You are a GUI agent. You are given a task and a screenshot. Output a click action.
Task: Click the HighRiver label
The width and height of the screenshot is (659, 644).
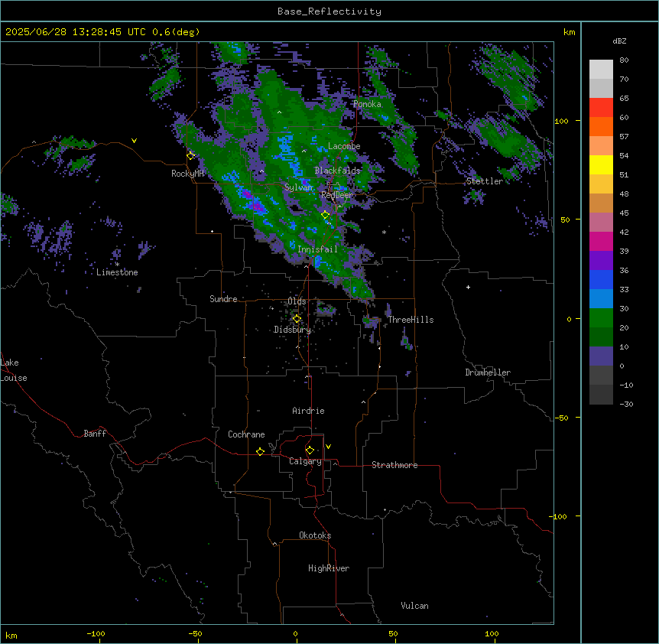[x=329, y=568]
